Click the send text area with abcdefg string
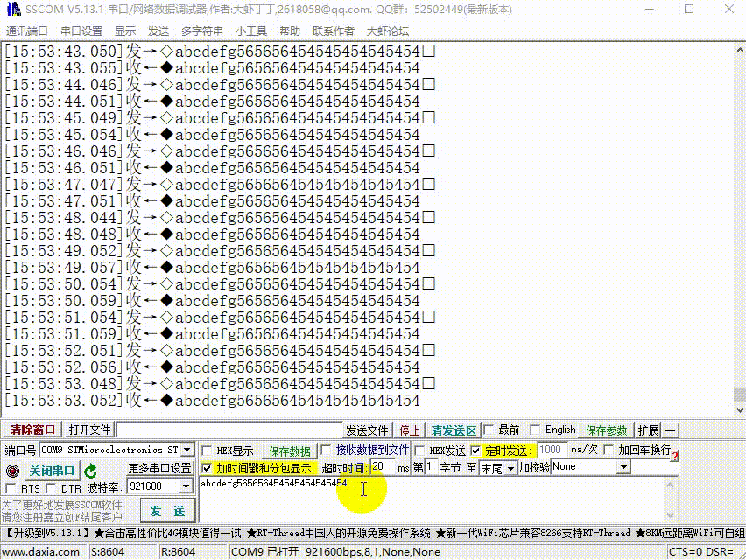746x560 pixels. tap(431, 500)
